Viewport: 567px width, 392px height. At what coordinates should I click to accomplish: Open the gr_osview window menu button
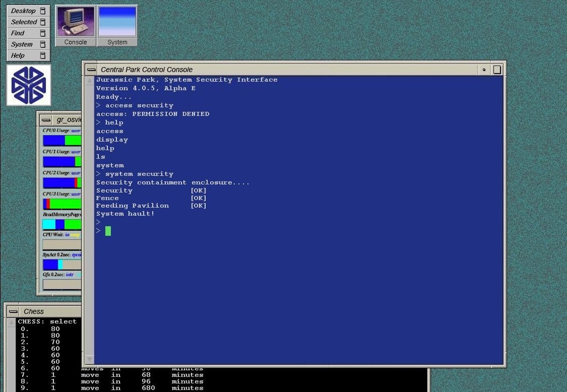[x=46, y=119]
